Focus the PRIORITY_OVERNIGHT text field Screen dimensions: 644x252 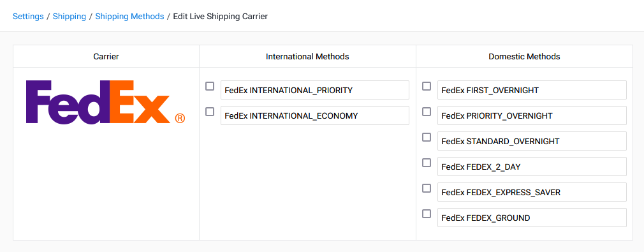[x=532, y=115]
